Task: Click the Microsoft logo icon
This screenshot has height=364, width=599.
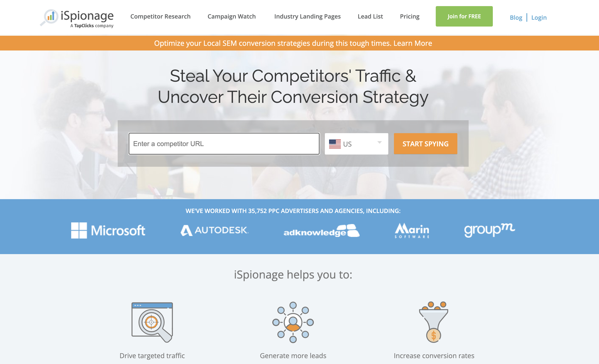Action: click(79, 231)
